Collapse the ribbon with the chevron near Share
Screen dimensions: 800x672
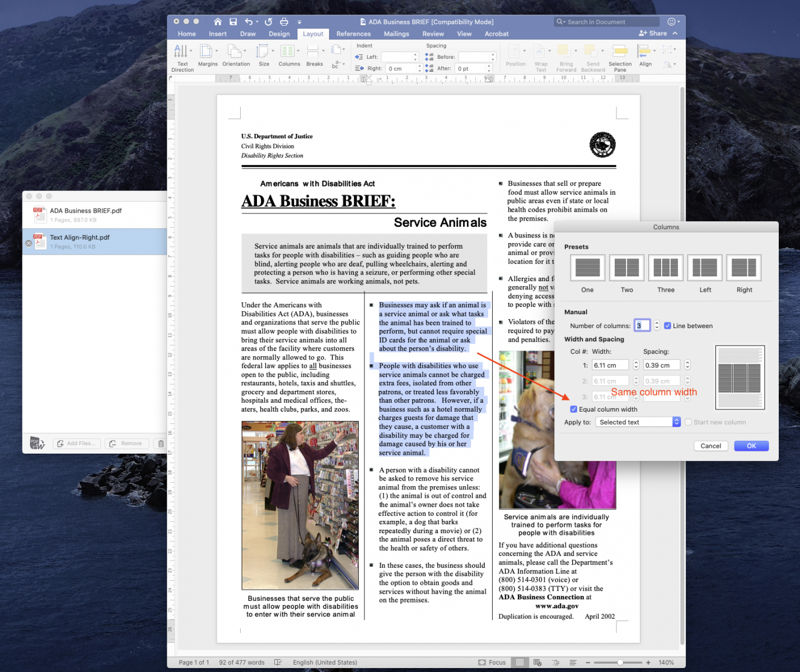675,34
